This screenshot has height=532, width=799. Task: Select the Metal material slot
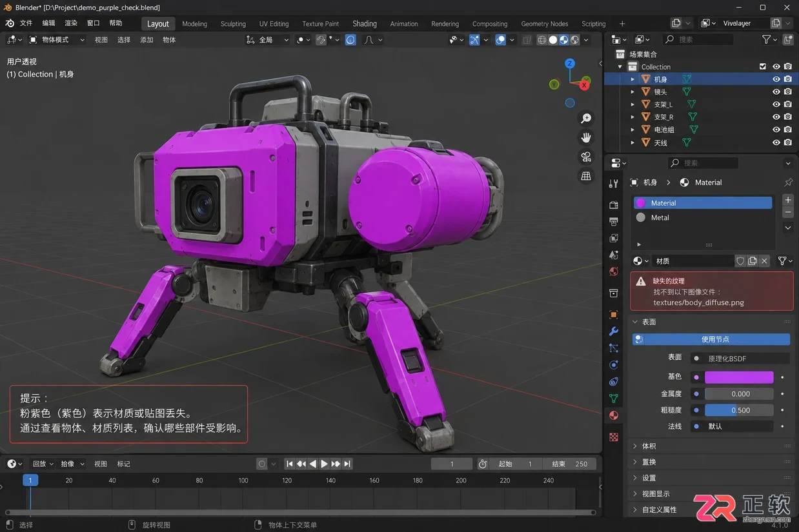703,217
